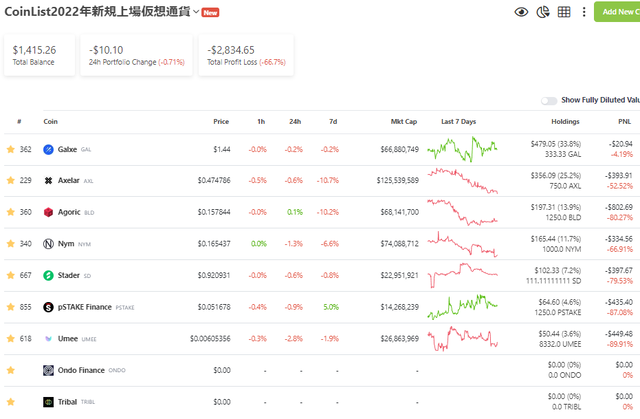The image size is (640, 419).
Task: Expand the CoinList2022 portfolio name dropdown
Action: click(x=196, y=12)
